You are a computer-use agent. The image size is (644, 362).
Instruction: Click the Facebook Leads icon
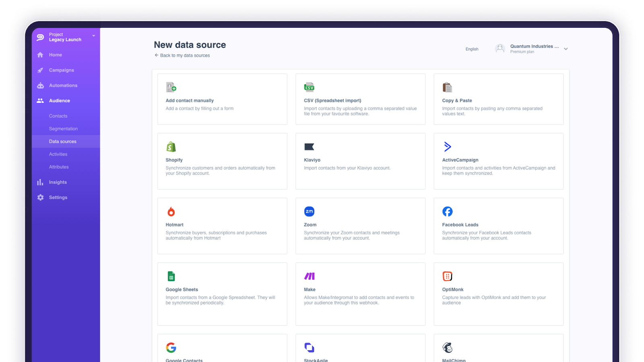click(447, 211)
